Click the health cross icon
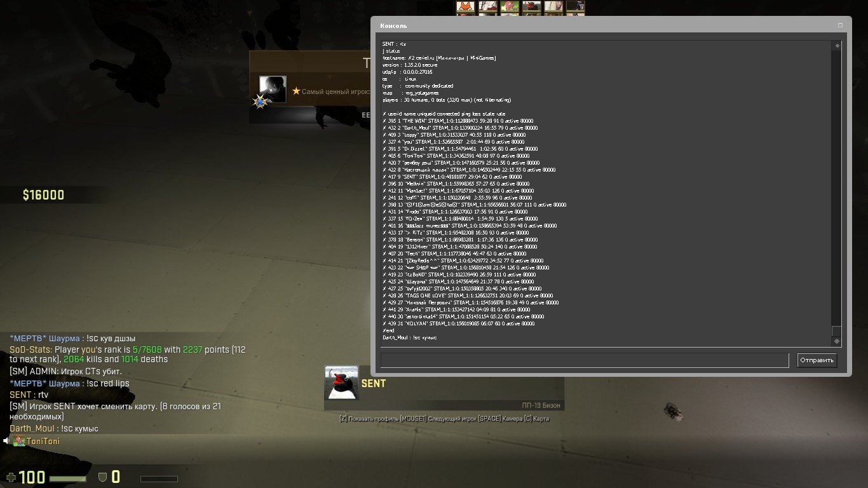Viewport: 868px width, 488px height. click(x=11, y=477)
